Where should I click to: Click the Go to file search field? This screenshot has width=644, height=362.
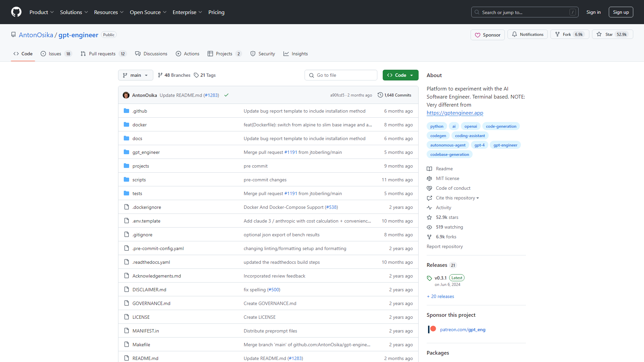(x=341, y=75)
